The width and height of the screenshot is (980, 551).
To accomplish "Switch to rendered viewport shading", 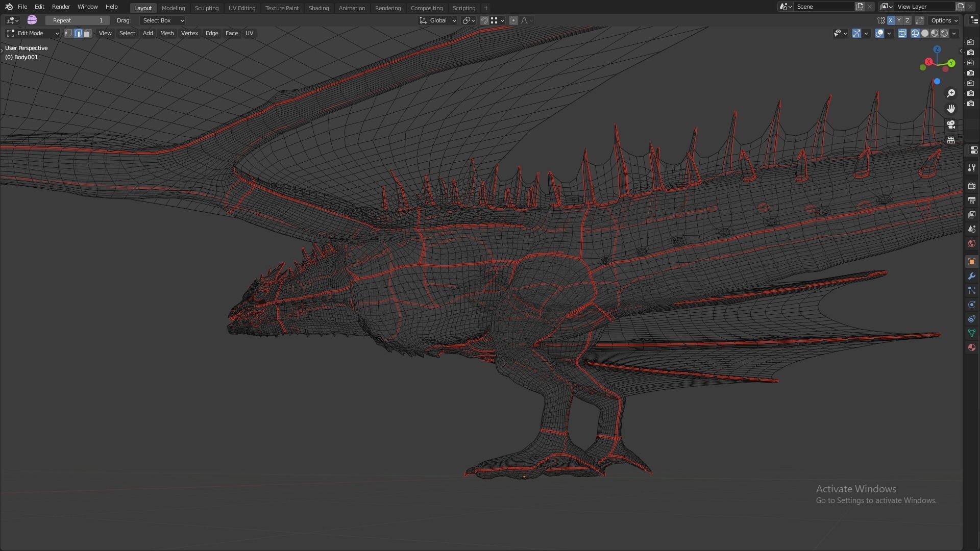I will 944,33.
